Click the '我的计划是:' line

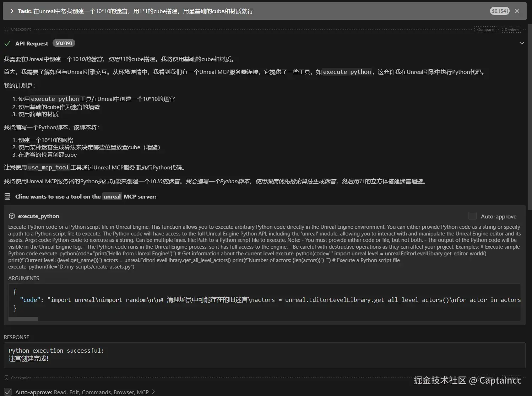point(19,86)
